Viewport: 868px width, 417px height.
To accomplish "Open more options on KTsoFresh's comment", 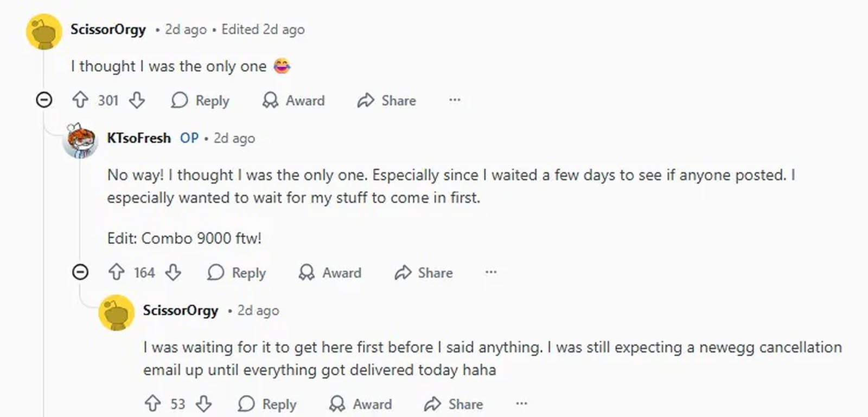I will (x=491, y=272).
